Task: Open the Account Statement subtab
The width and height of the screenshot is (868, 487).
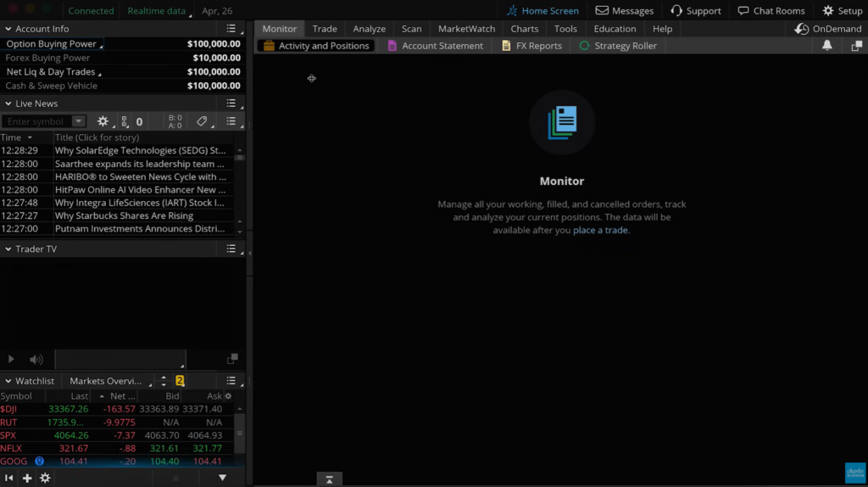Action: pyautogui.click(x=436, y=46)
